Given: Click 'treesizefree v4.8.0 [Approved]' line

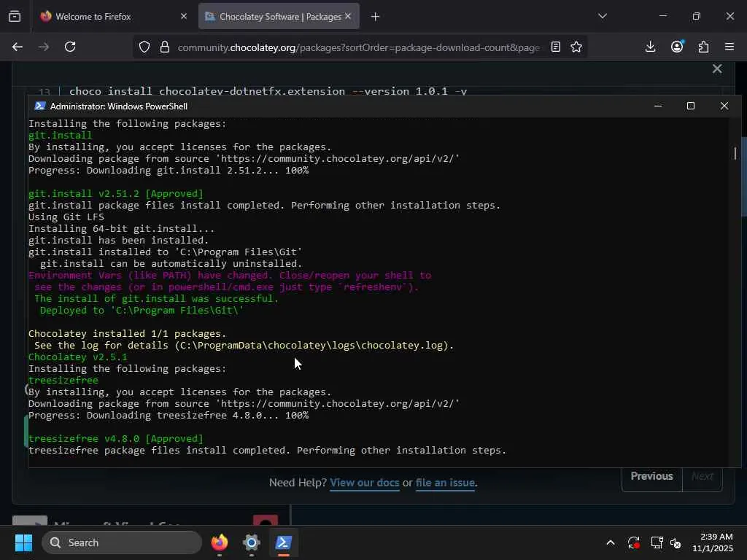Looking at the screenshot, I should pos(116,438).
